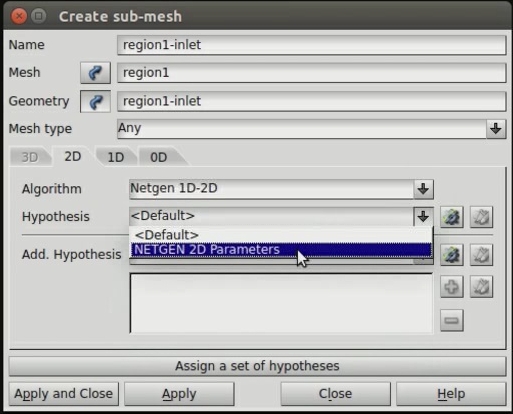Open the Help button
Viewport: 513px width, 414px height.
451,394
